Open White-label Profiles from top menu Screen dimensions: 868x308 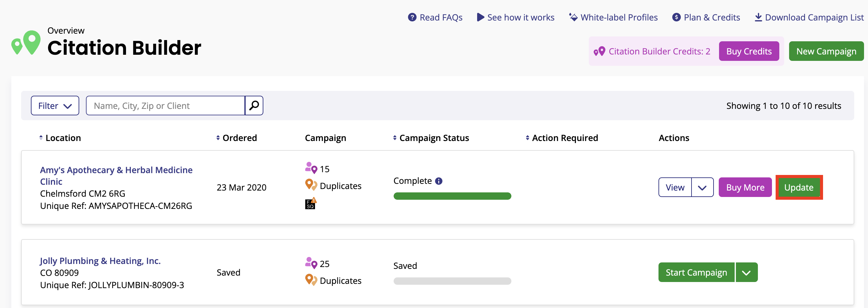pyautogui.click(x=619, y=17)
